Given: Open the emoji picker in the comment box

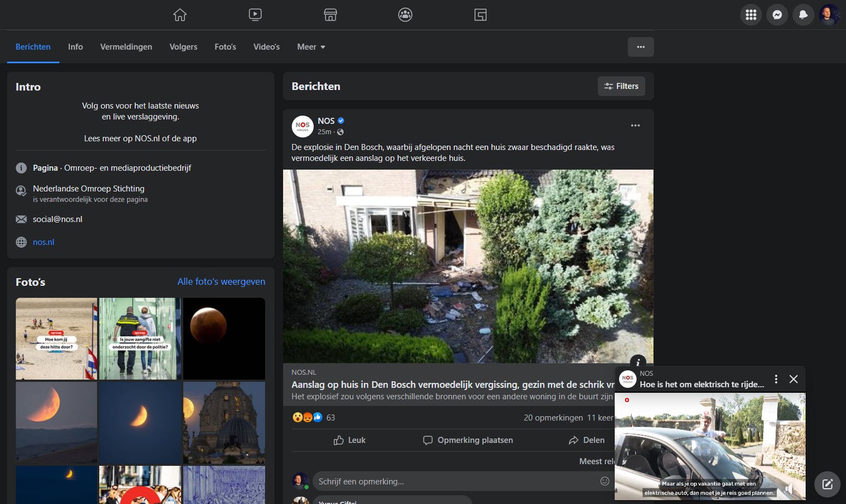Looking at the screenshot, I should 604,481.
